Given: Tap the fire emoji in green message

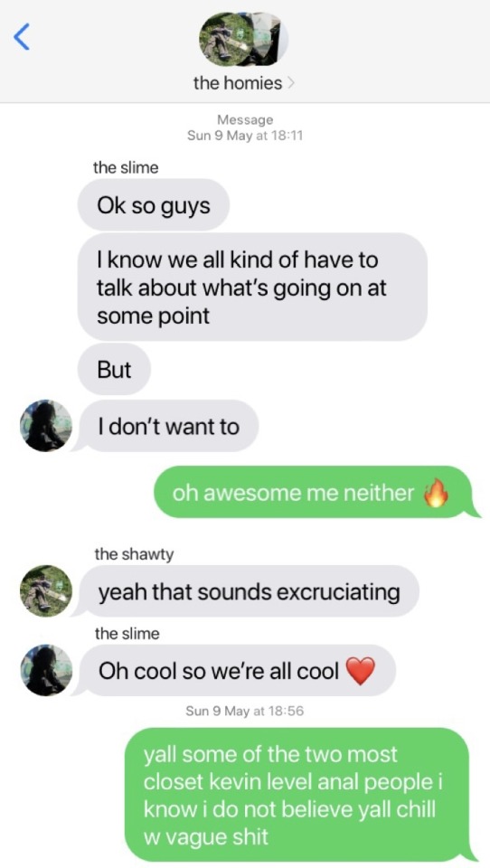Looking at the screenshot, I should [436, 492].
